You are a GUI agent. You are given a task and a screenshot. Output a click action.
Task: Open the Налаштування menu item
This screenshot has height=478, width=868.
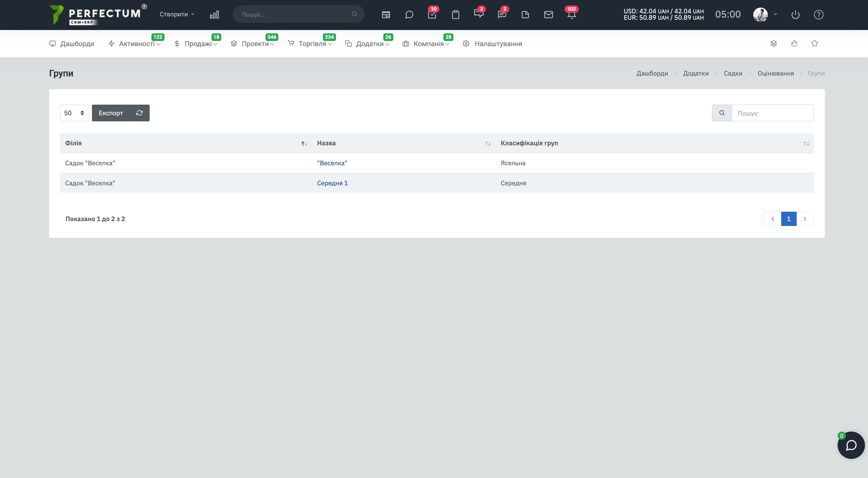(492, 43)
